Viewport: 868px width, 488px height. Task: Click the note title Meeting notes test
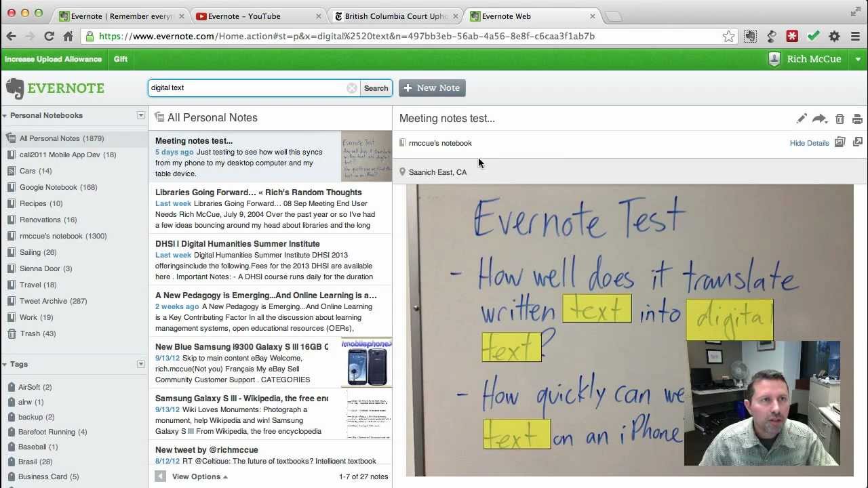click(447, 118)
